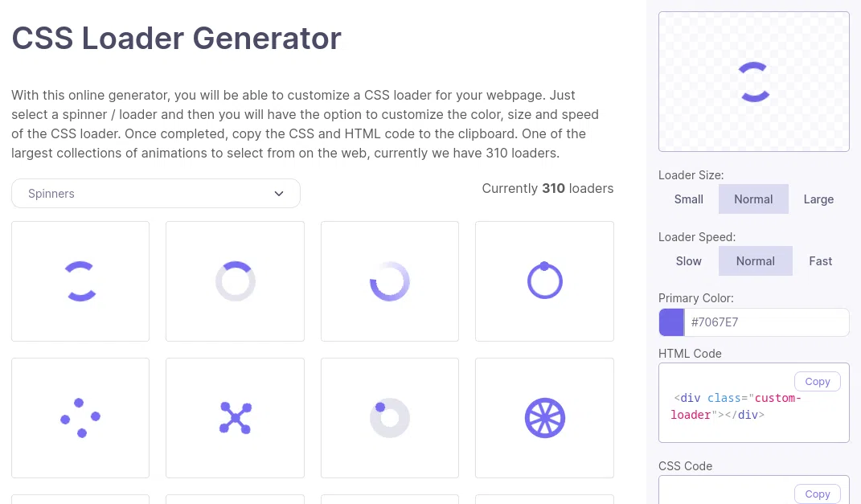Open the primary color swatch picker
The image size is (861, 504).
671,322
